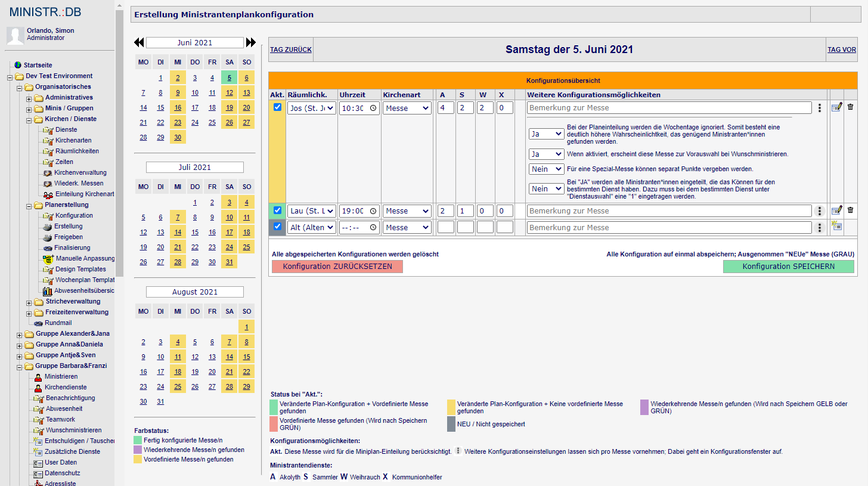Open the Ja dropdown for Wunschministrieren preselection
The width and height of the screenshot is (868, 486).
point(546,154)
